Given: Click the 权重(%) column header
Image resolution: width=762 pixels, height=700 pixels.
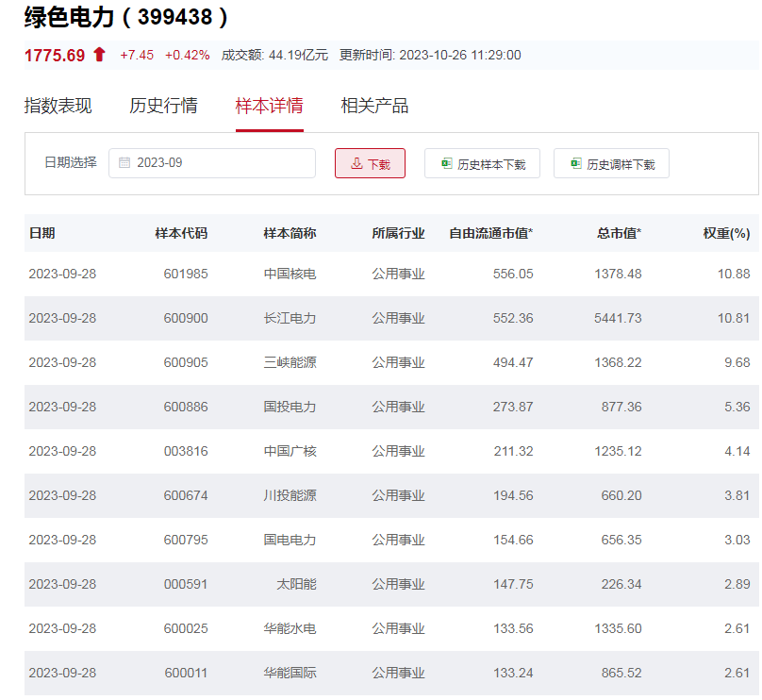Looking at the screenshot, I should (726, 233).
